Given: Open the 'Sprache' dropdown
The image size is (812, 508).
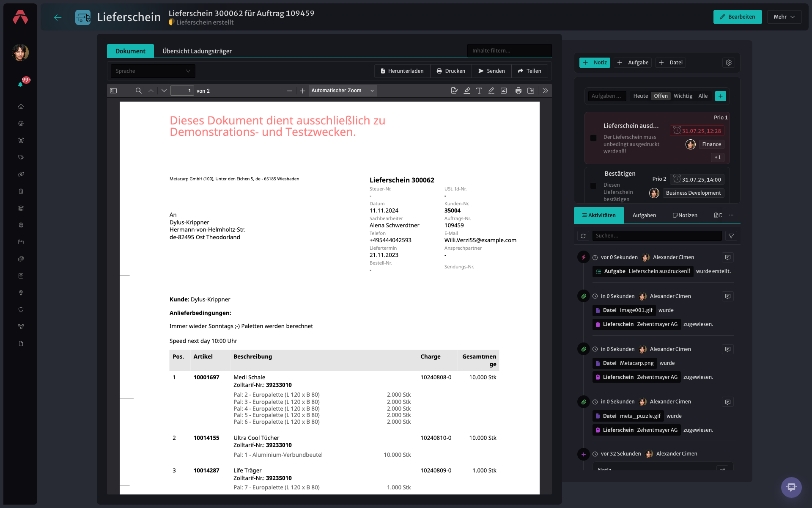Looking at the screenshot, I should click(153, 71).
